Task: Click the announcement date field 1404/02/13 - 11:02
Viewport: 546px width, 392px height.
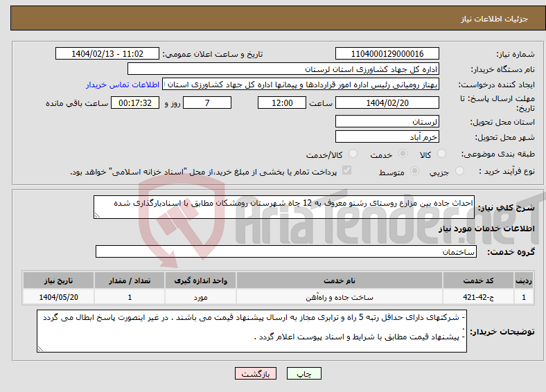Action: 107,53
